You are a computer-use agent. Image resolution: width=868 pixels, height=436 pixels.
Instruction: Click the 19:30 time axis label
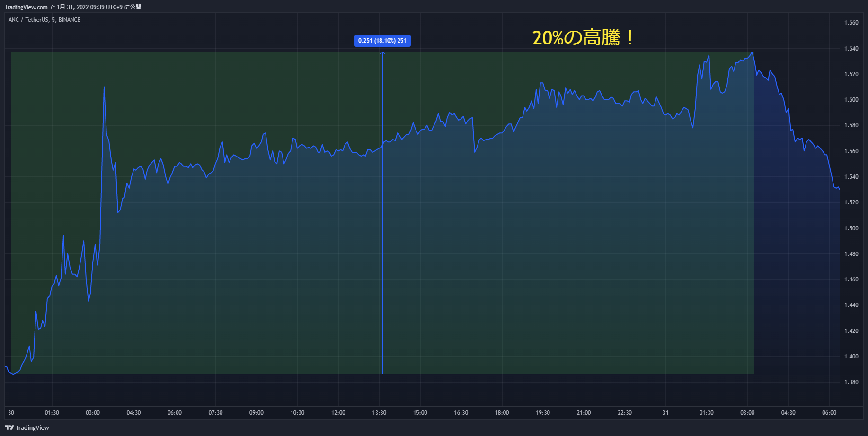[x=543, y=413]
